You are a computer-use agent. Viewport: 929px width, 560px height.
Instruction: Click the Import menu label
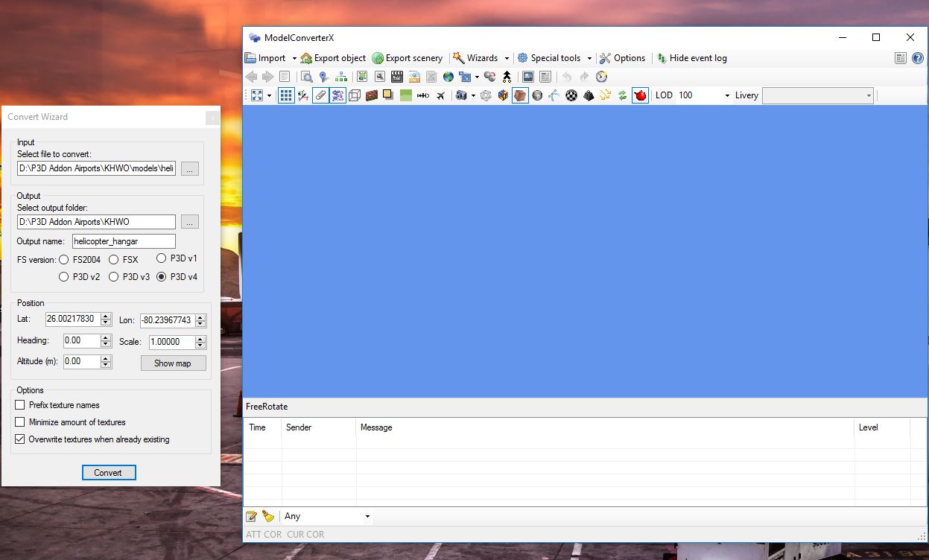[272, 58]
